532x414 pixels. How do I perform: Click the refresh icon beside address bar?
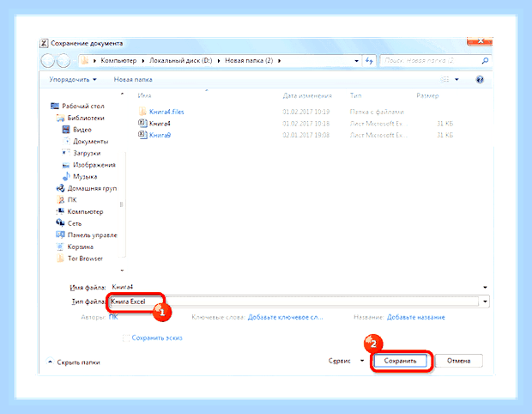369,61
